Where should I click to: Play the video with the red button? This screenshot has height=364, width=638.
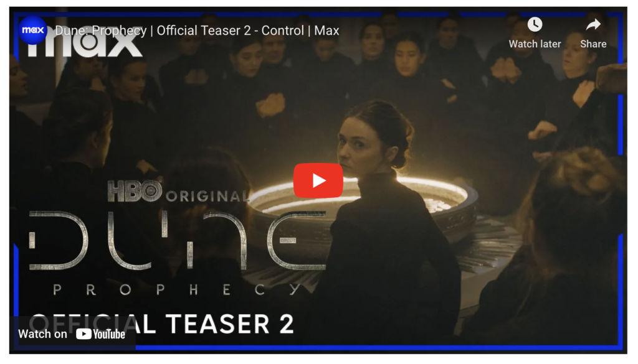coord(318,180)
